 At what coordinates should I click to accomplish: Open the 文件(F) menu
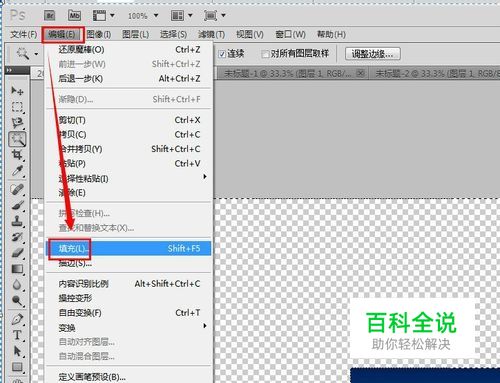(23, 34)
